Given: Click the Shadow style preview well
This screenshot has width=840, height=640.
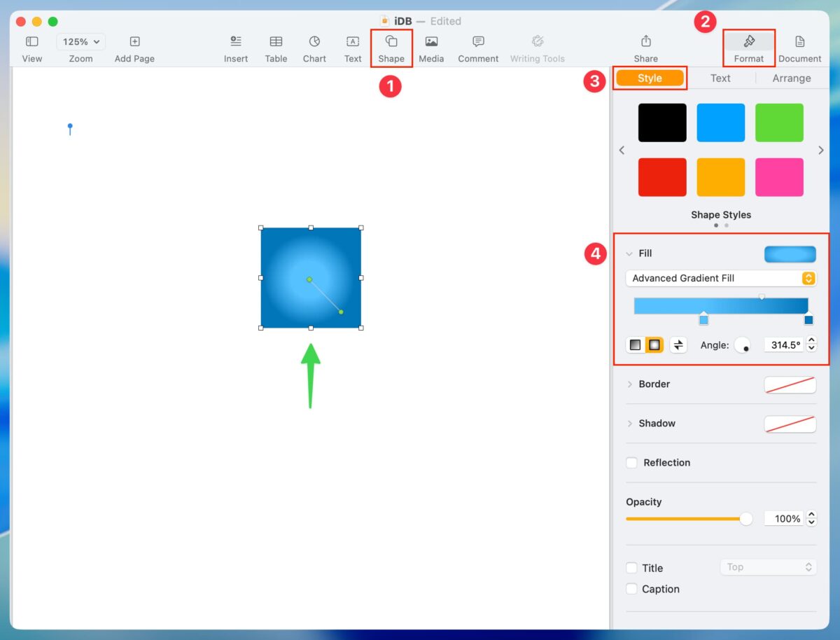Looking at the screenshot, I should [x=790, y=424].
